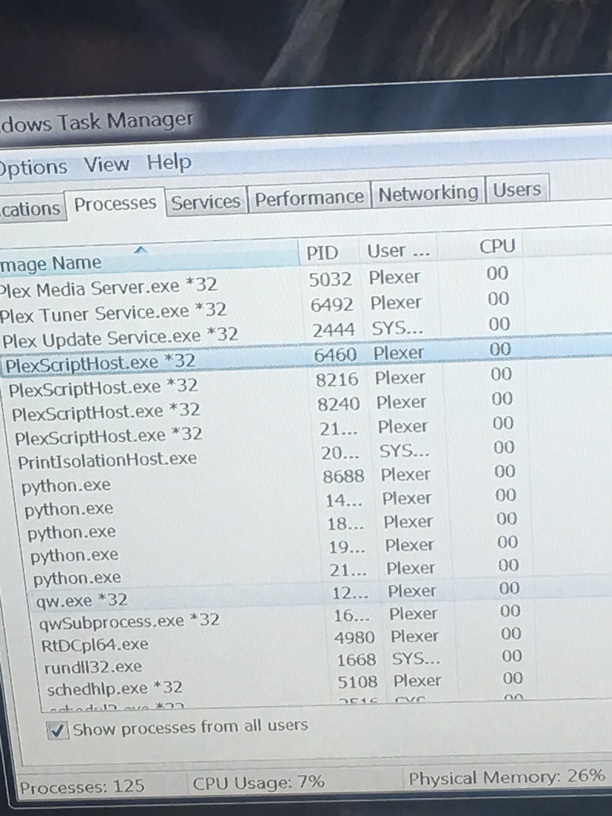Image resolution: width=612 pixels, height=816 pixels.
Task: Select rundll32.exe process row
Action: [325, 662]
